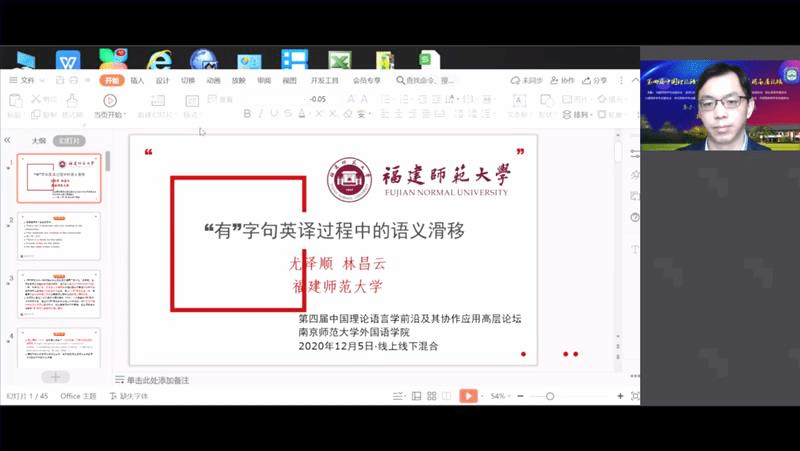This screenshot has width=800, height=451.
Task: Expand the 54% zoom level dropdown
Action: pos(502,396)
